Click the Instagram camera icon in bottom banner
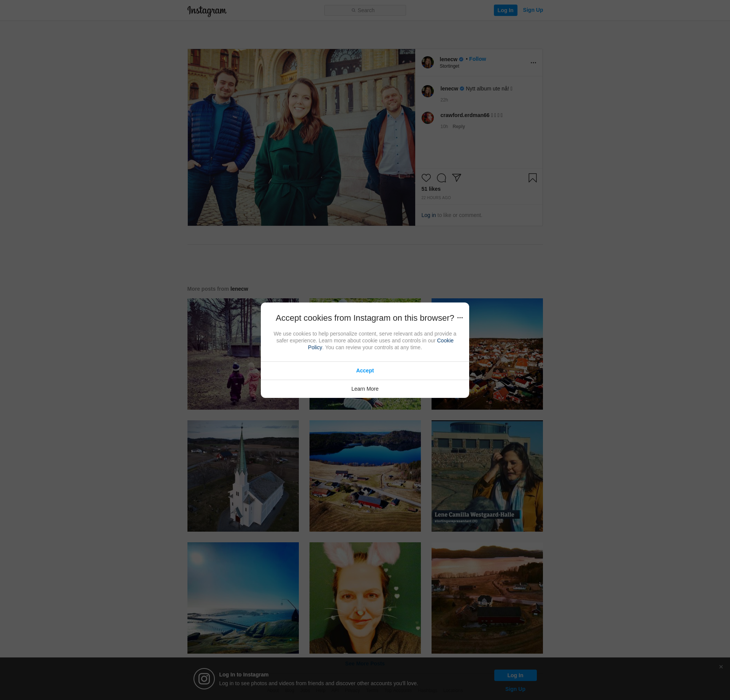Viewport: 730px width, 700px height. point(204,679)
